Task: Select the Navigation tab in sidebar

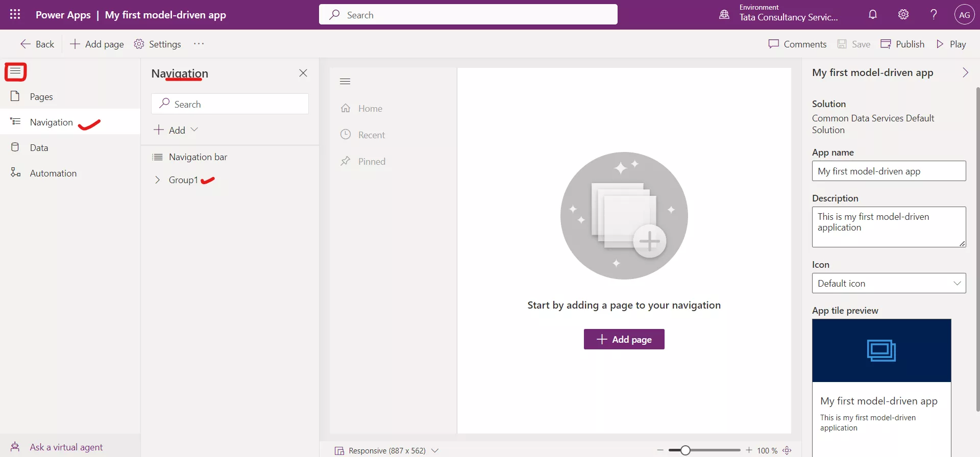Action: (x=70, y=122)
